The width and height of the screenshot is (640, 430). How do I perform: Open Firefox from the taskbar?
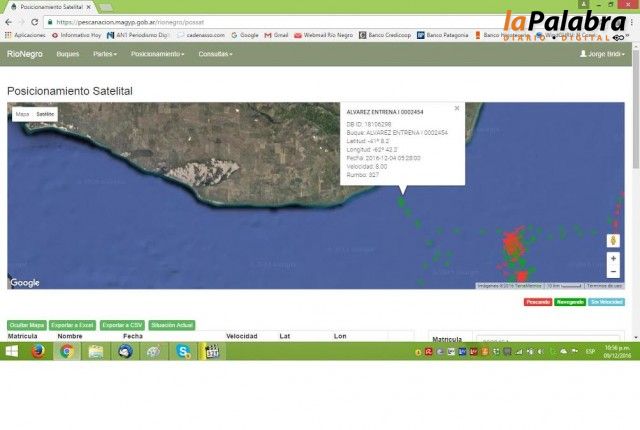pyautogui.click(x=38, y=351)
